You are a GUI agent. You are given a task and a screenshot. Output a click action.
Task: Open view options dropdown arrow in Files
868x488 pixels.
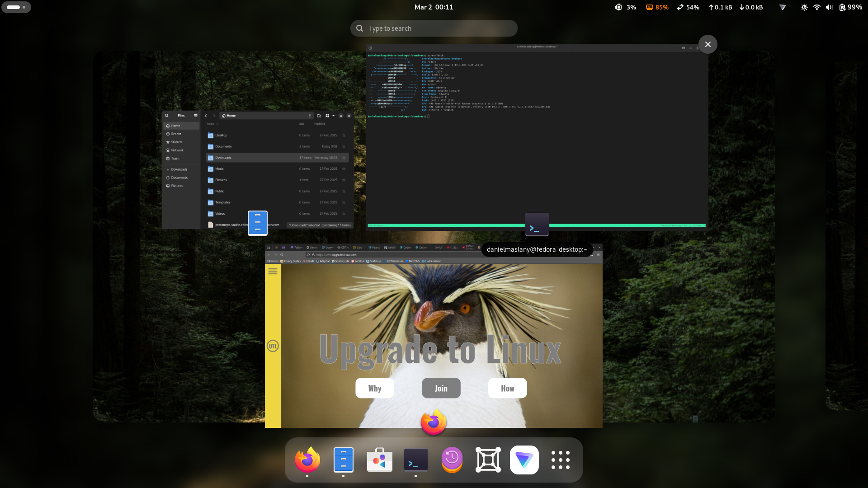334,116
